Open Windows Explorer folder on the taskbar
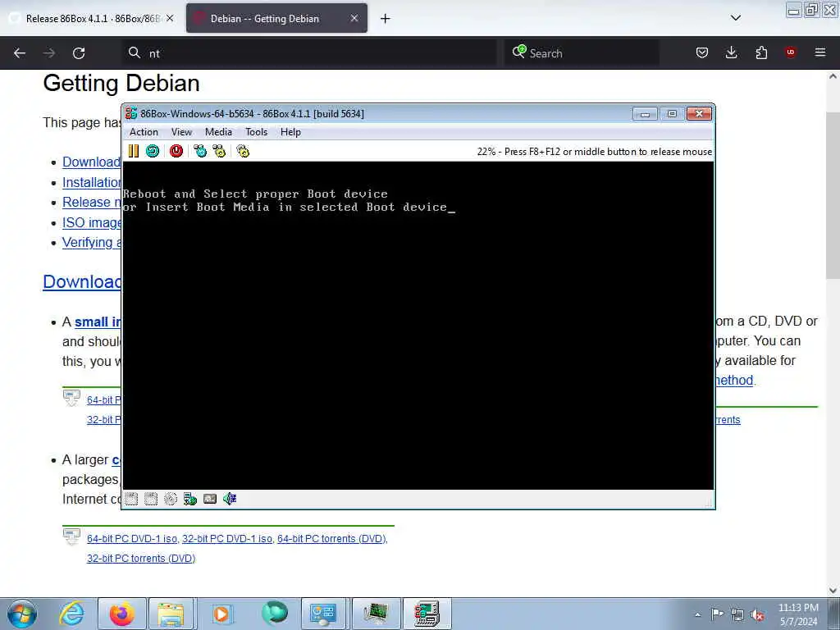 click(171, 614)
